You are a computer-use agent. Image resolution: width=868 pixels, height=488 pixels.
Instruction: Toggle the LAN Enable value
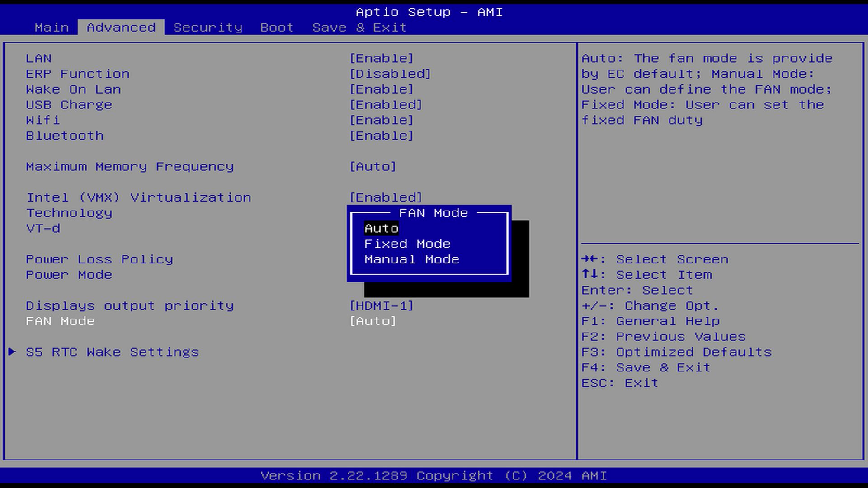point(381,59)
